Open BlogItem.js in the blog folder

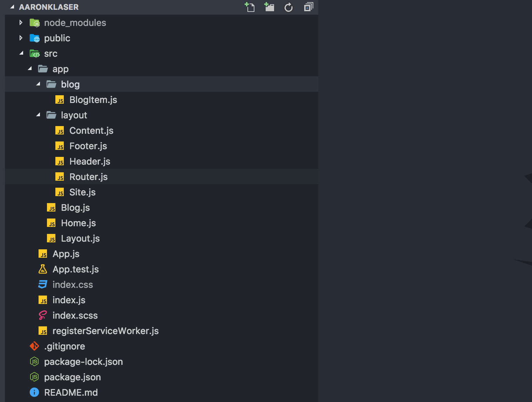pyautogui.click(x=93, y=100)
